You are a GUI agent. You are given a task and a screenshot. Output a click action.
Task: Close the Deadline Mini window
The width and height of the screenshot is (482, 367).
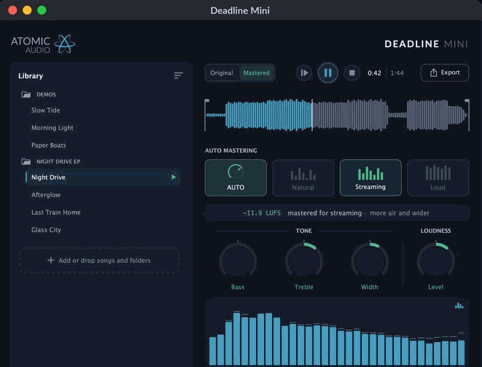point(13,10)
